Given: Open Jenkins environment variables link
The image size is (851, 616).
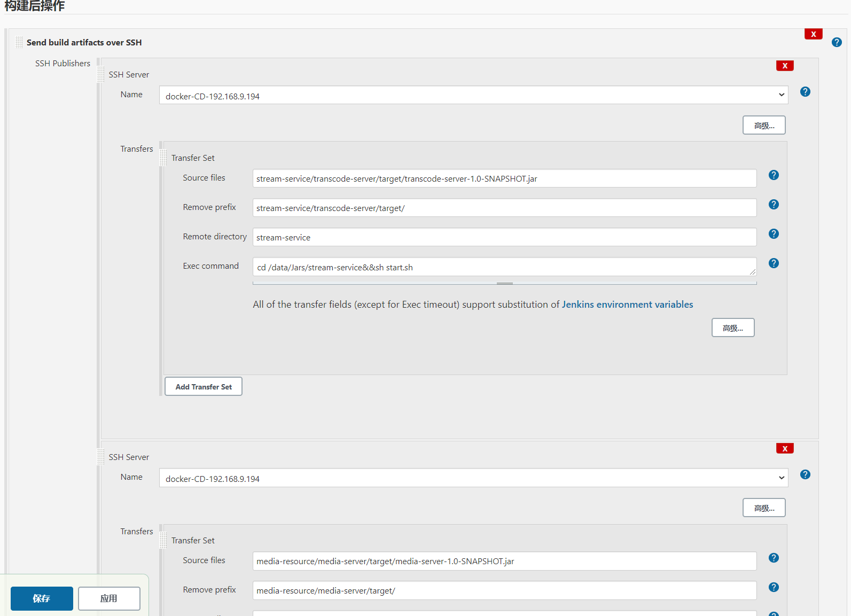Looking at the screenshot, I should tap(627, 305).
